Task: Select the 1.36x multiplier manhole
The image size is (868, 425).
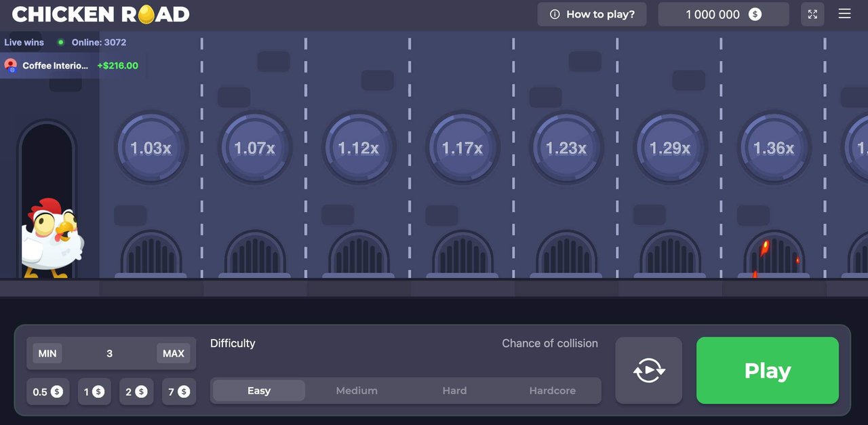Action: 774,148
